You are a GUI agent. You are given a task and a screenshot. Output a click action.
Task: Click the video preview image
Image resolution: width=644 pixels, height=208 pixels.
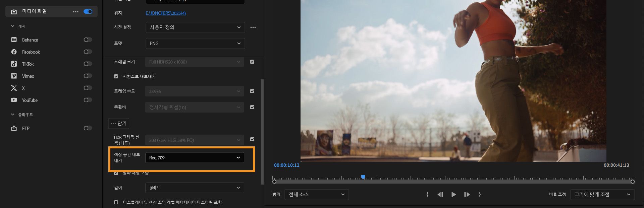[x=453, y=81]
